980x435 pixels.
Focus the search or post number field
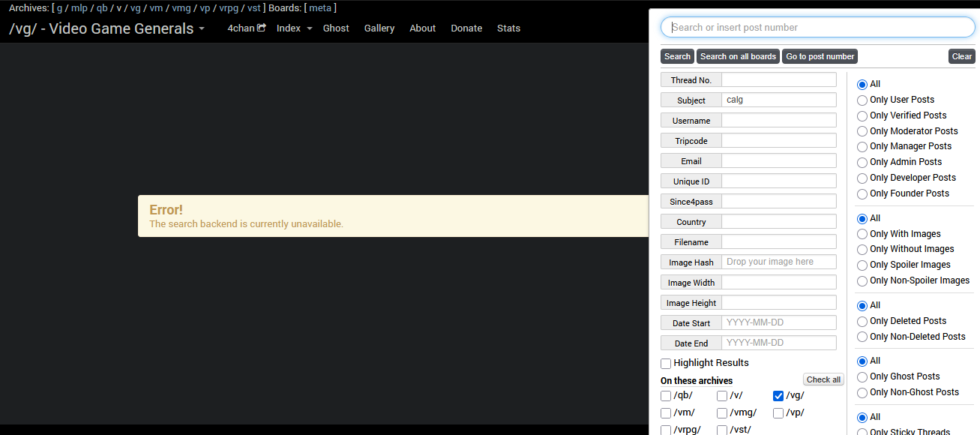pos(817,28)
